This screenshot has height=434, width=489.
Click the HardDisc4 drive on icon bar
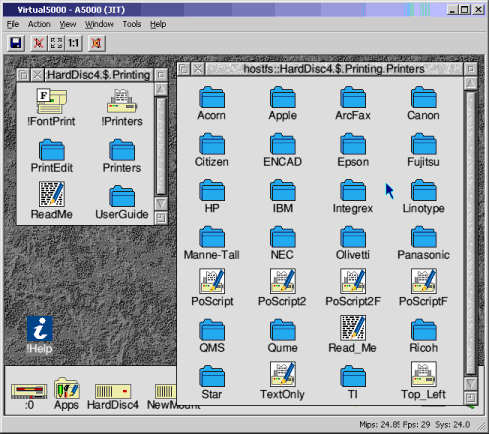(113, 397)
